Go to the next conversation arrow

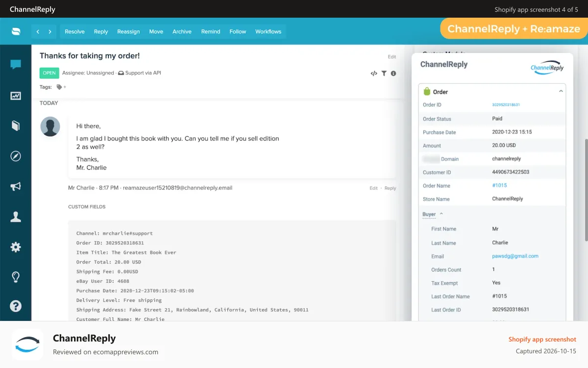pyautogui.click(x=50, y=31)
